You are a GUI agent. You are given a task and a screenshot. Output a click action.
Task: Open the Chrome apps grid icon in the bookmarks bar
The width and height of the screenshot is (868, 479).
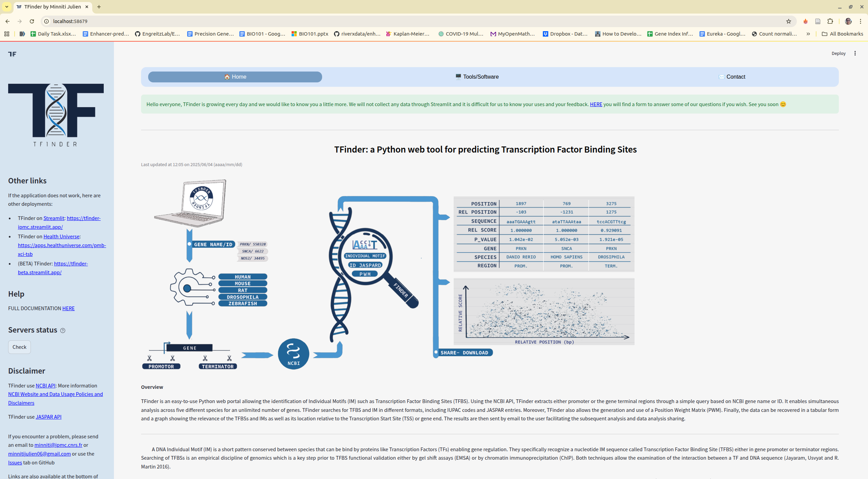click(7, 34)
